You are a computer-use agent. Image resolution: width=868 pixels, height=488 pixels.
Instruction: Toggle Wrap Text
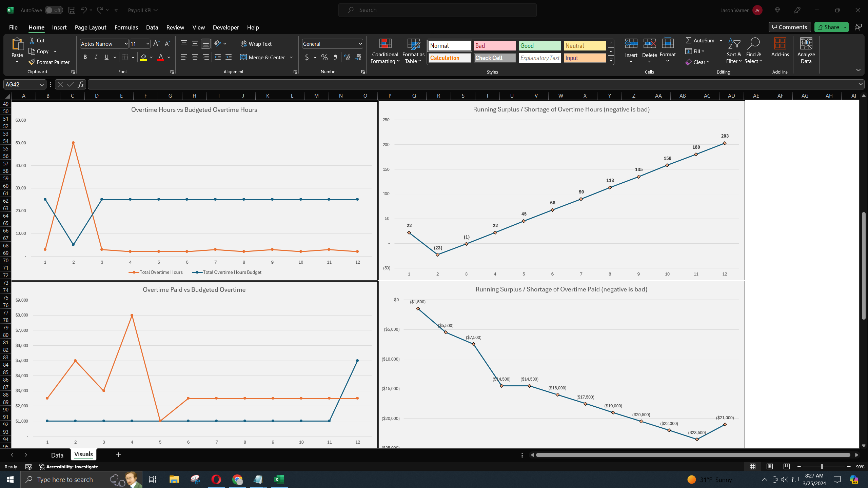(x=256, y=44)
